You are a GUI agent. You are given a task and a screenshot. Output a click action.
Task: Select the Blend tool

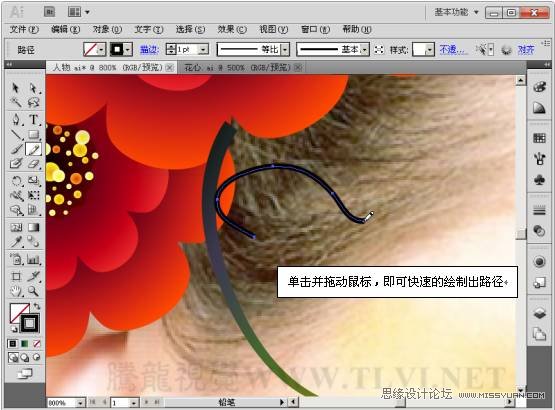(x=34, y=242)
